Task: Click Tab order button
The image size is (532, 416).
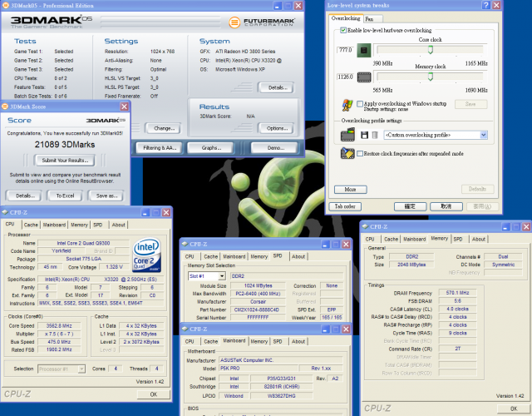Action: coord(345,206)
